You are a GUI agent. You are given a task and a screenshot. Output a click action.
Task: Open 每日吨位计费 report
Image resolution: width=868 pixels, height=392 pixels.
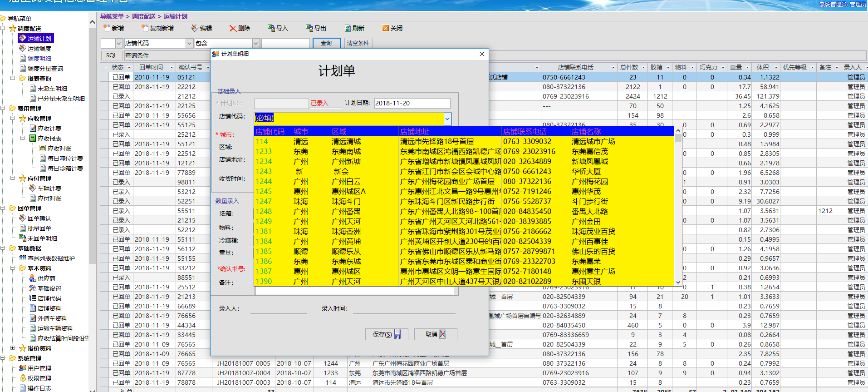point(65,159)
